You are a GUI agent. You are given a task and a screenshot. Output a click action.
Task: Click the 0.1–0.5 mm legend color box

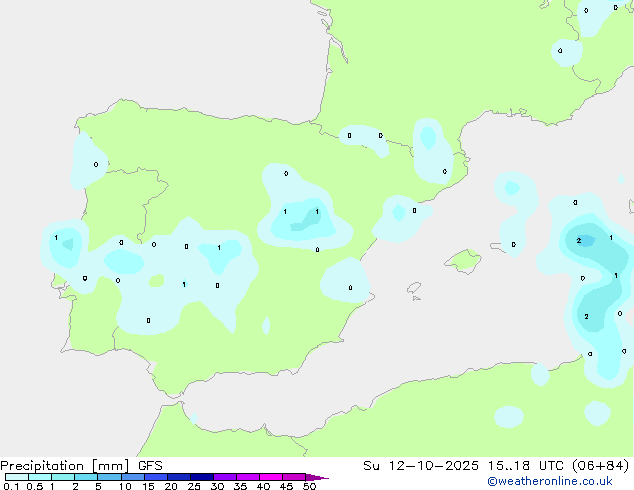point(17,477)
